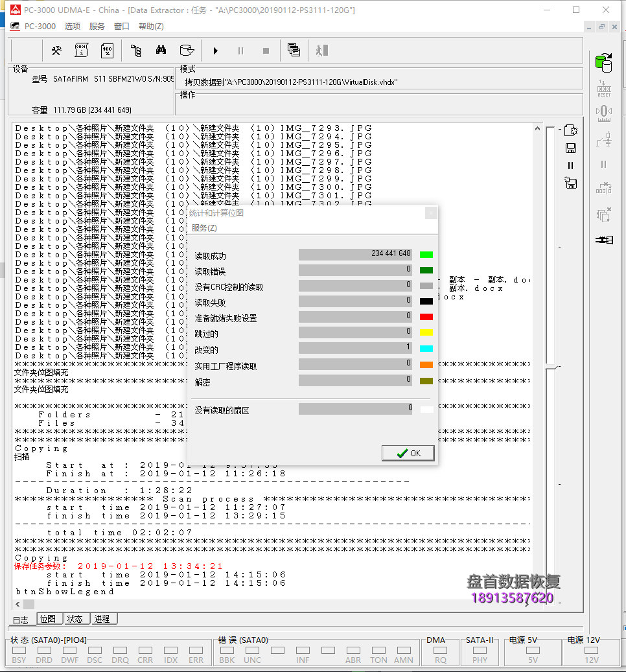
Task: Switch to the 位图 tab
Action: tap(47, 619)
